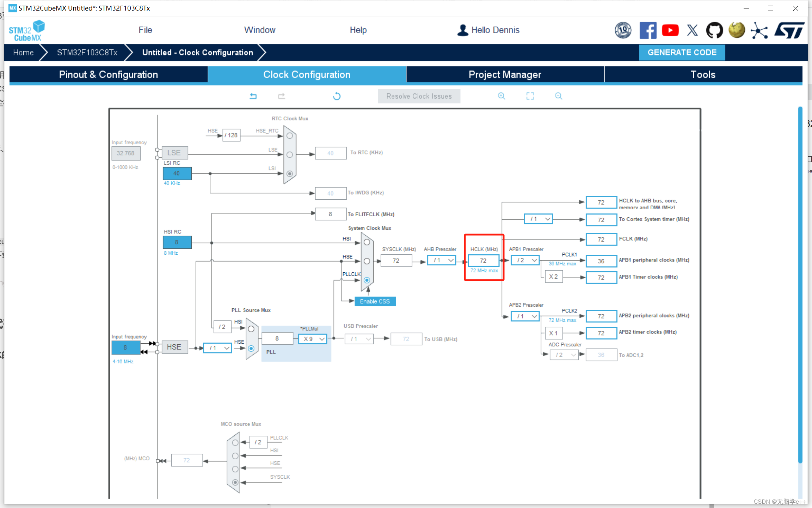Screen dimensions: 812x508
Task: Select PLL multiplier X9 dropdown
Action: [313, 338]
